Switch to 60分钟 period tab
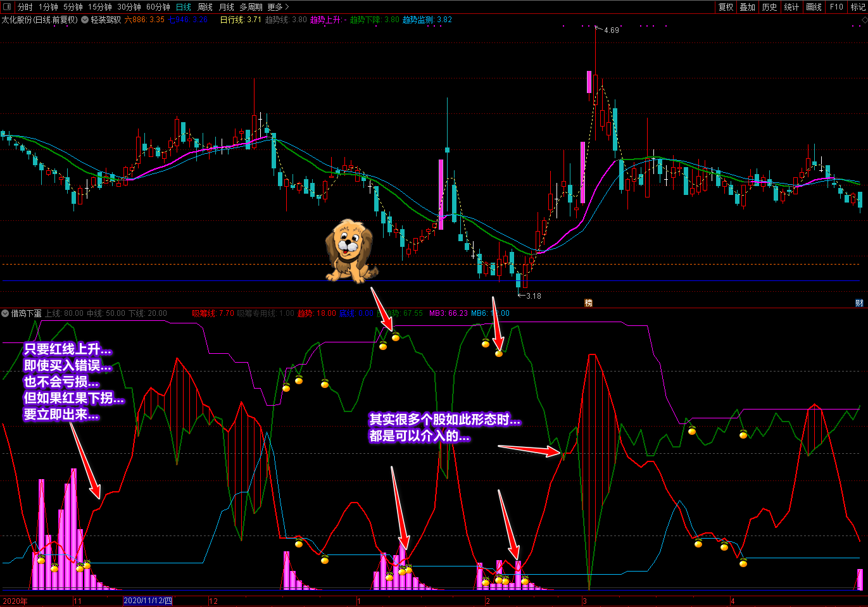 tap(158, 7)
